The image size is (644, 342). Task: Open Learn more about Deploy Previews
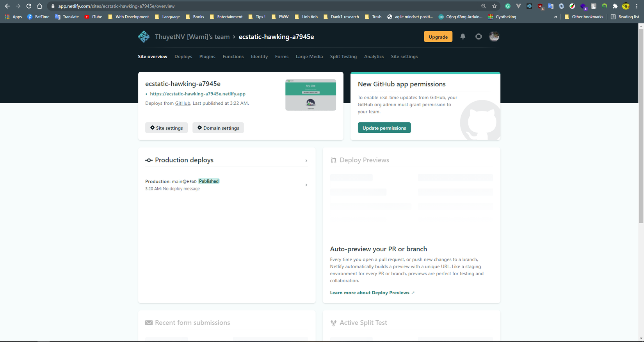tap(372, 293)
